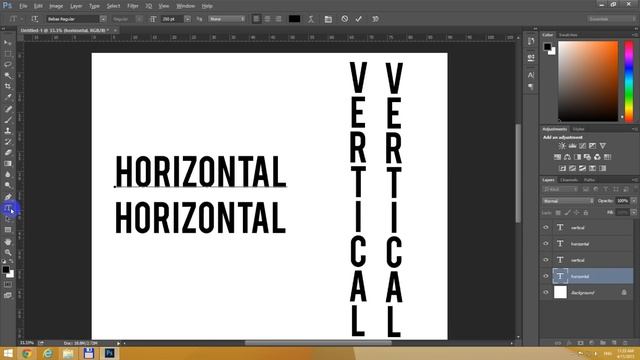Toggle the text orientation button
Image resolution: width=640 pixels, height=360 pixels.
35,19
